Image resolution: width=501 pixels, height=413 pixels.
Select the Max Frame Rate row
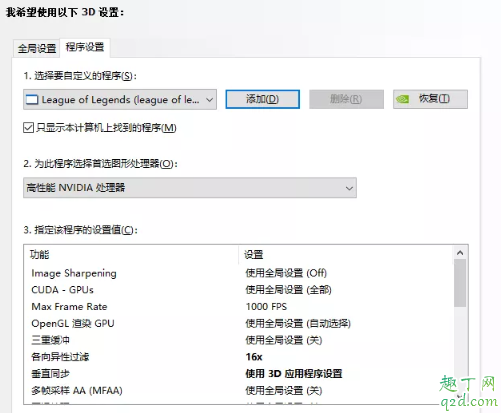(x=238, y=307)
